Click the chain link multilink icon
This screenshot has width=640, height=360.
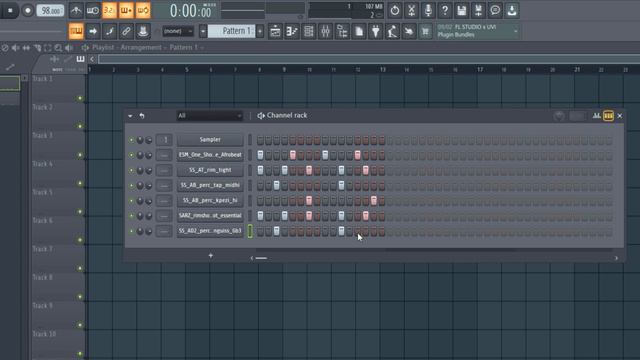126,31
